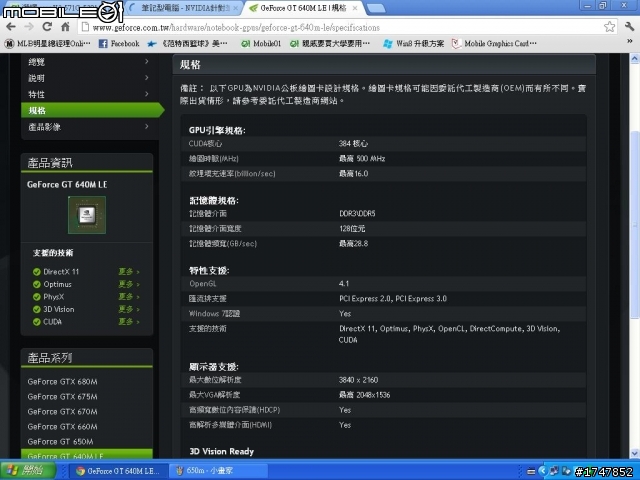Open the Chrome wrench settings menu
640x480 pixels.
[629, 27]
